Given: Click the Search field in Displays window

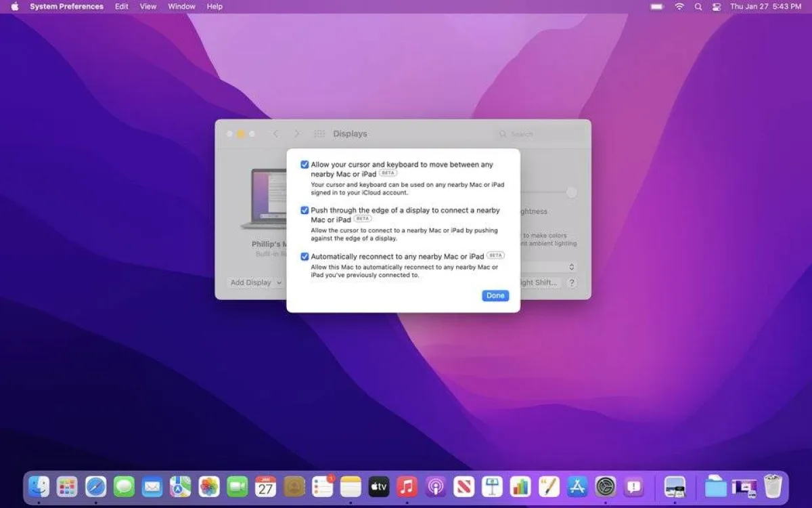Looking at the screenshot, I should click(x=541, y=134).
